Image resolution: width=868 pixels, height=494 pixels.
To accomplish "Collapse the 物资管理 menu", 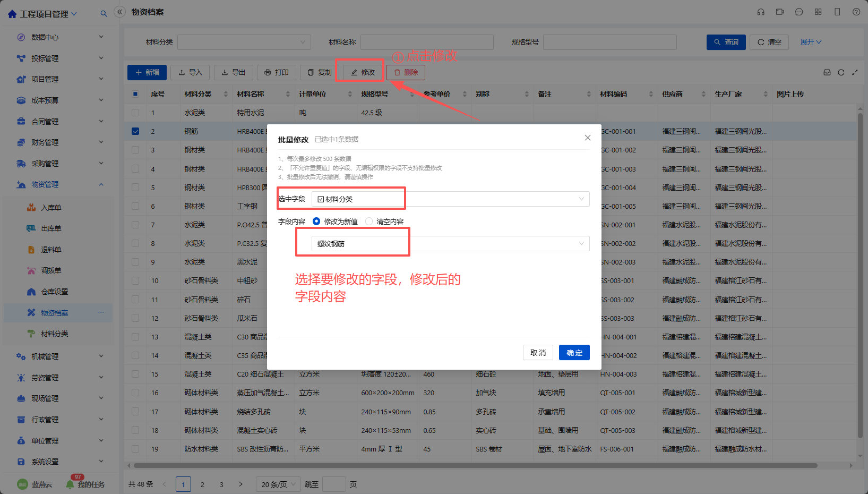I will [x=60, y=184].
